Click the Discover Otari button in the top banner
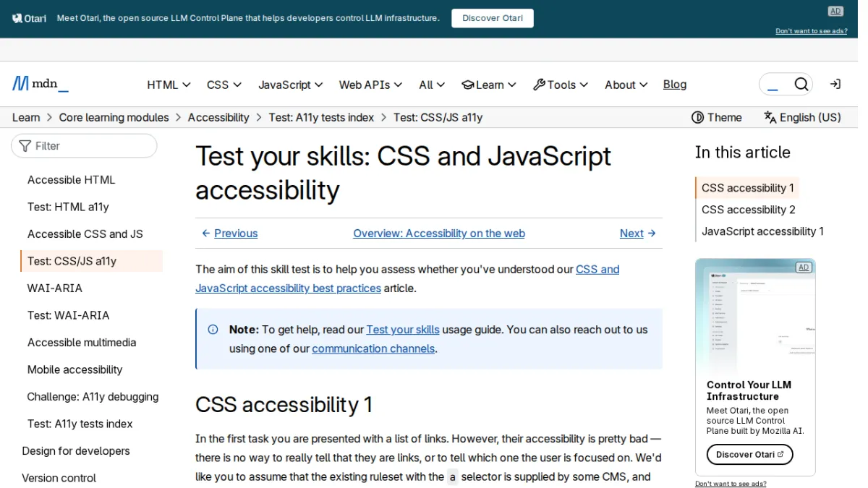Screen dimensions: 868x488 coord(493,18)
